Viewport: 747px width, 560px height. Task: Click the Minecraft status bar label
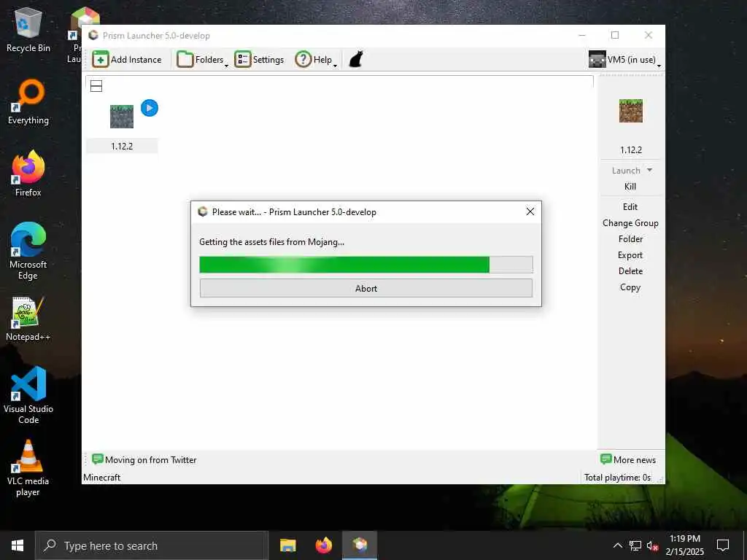point(102,478)
